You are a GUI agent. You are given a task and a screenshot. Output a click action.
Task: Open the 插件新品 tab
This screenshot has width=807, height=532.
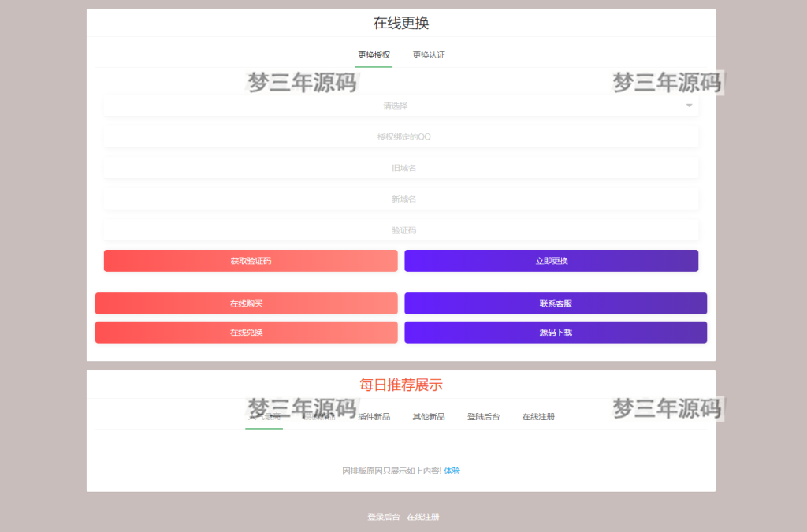(x=374, y=416)
